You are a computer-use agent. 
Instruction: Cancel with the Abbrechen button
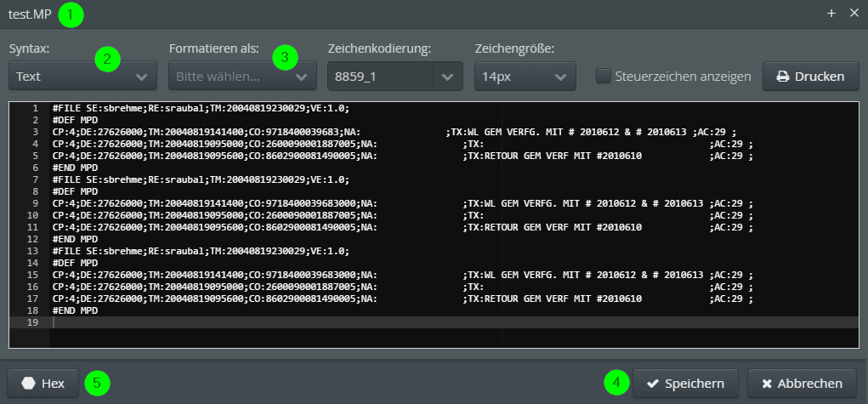pos(803,384)
